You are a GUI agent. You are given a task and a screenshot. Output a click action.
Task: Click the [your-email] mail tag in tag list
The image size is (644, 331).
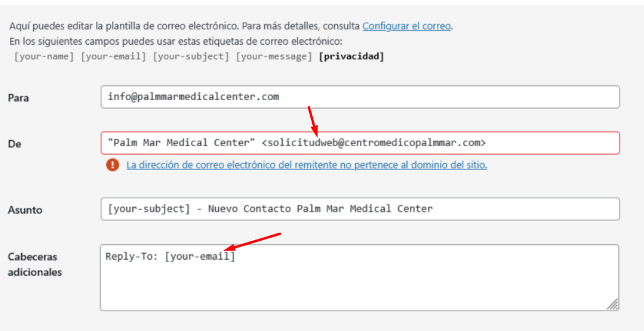pos(114,56)
